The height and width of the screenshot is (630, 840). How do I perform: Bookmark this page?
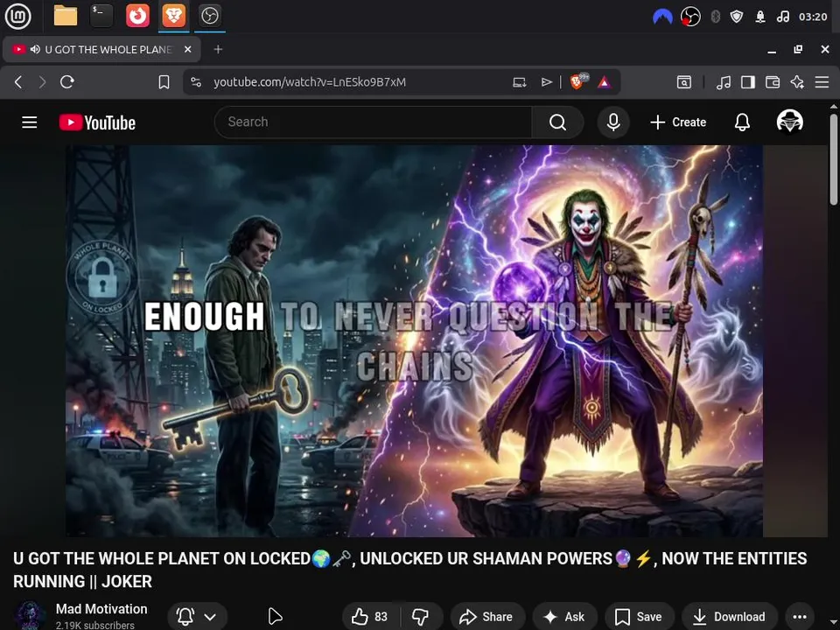tap(164, 82)
